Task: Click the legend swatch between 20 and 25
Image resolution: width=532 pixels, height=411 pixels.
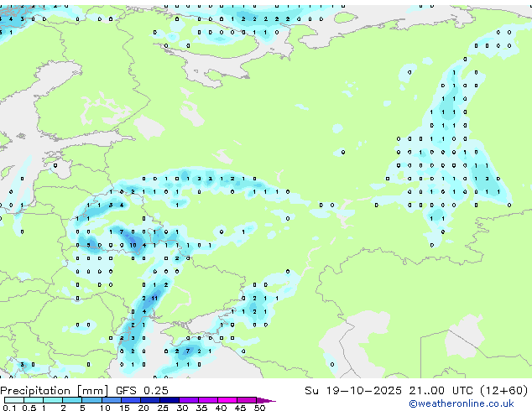Action: [149, 400]
